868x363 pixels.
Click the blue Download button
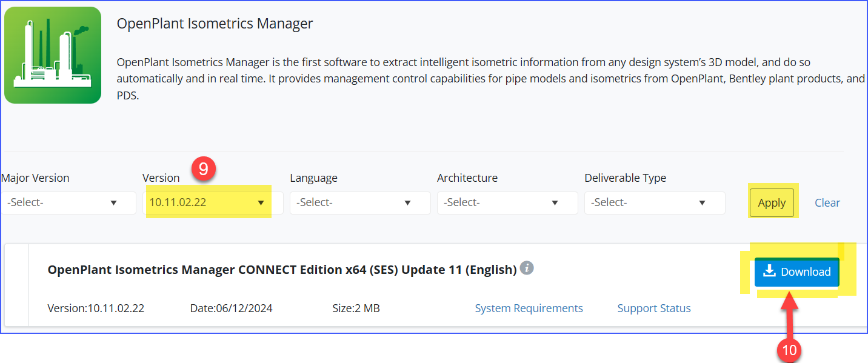coord(796,272)
